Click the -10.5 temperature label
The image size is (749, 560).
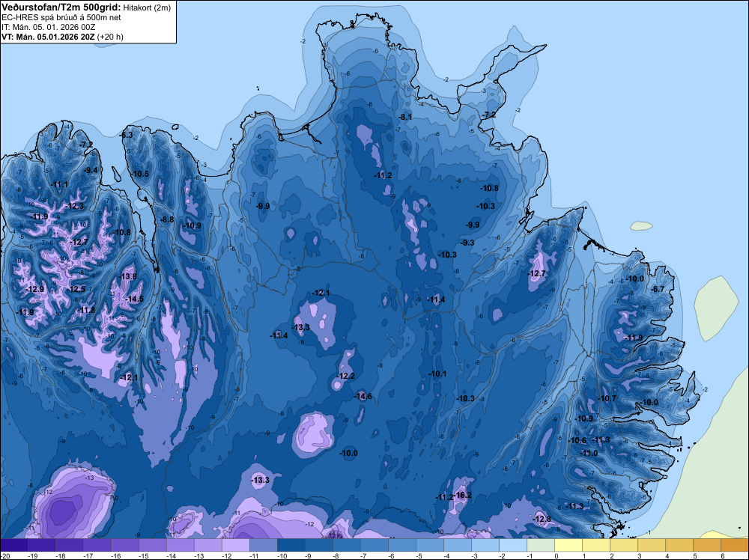click(x=141, y=174)
